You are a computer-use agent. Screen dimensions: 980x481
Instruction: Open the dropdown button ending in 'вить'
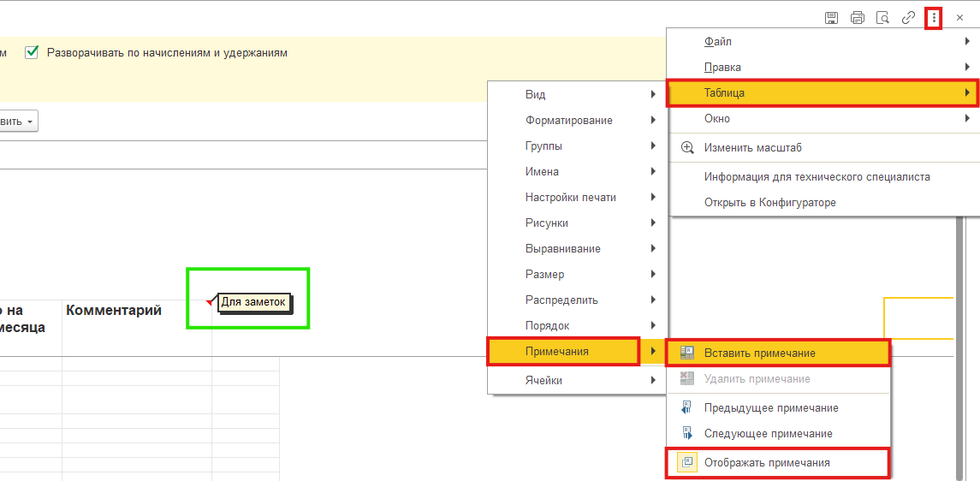coord(19,122)
